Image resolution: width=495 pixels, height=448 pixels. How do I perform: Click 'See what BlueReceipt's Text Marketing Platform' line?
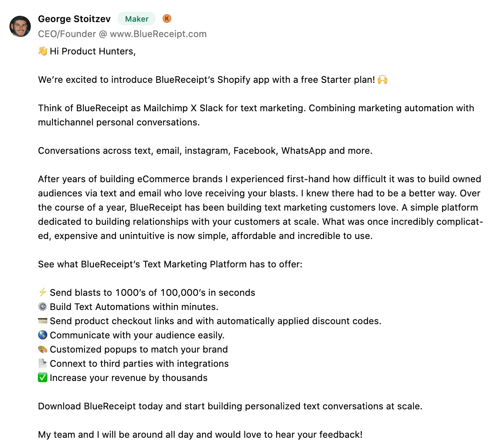(170, 264)
